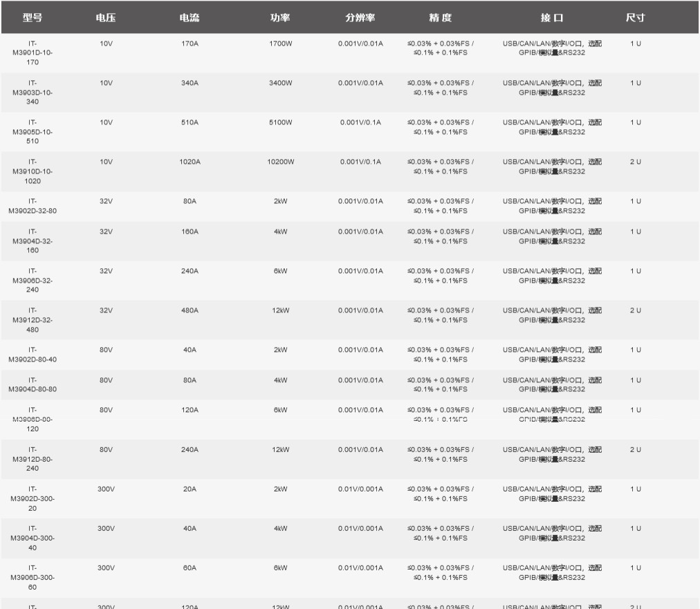Select model IT-M3912D-32-480
The height and width of the screenshot is (609, 700).
click(33, 320)
